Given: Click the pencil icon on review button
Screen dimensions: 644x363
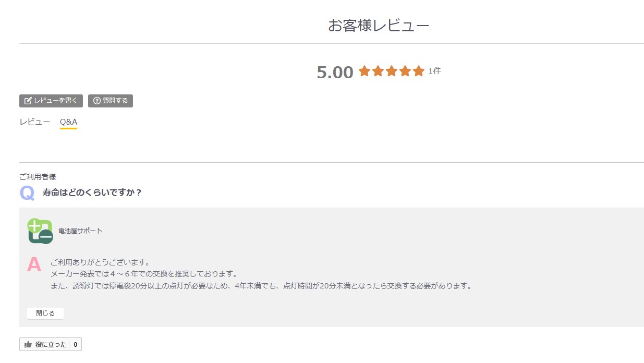Looking at the screenshot, I should [x=28, y=101].
